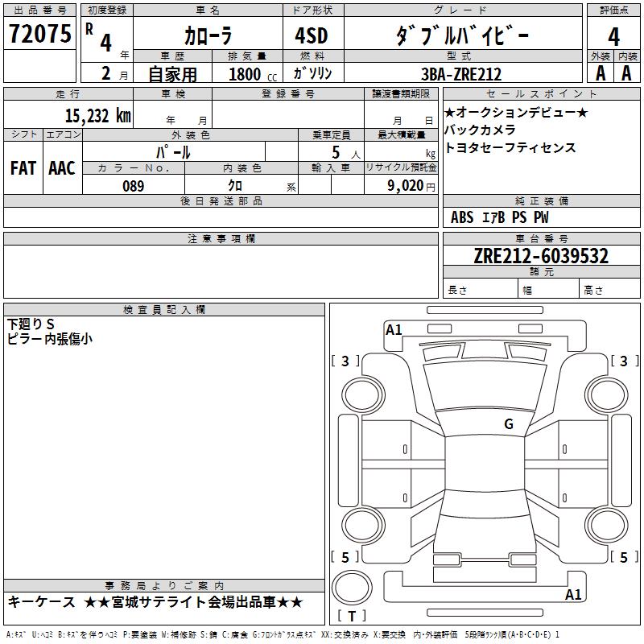Click the FAT shift type cell
644x644 pixels.
click(x=23, y=168)
